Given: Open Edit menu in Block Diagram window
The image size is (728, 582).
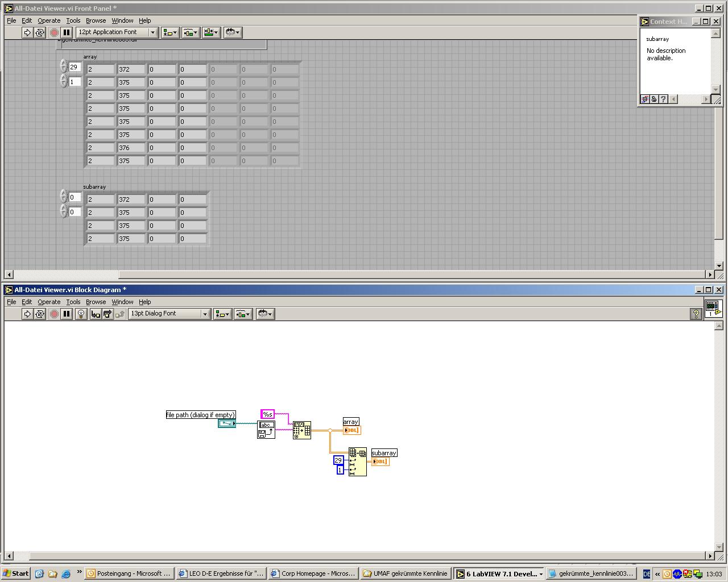Looking at the screenshot, I should (x=27, y=302).
